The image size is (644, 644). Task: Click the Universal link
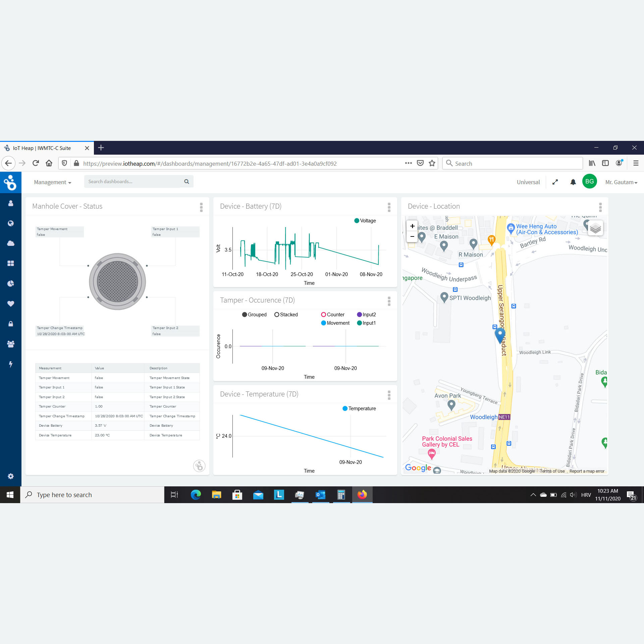pos(528,182)
